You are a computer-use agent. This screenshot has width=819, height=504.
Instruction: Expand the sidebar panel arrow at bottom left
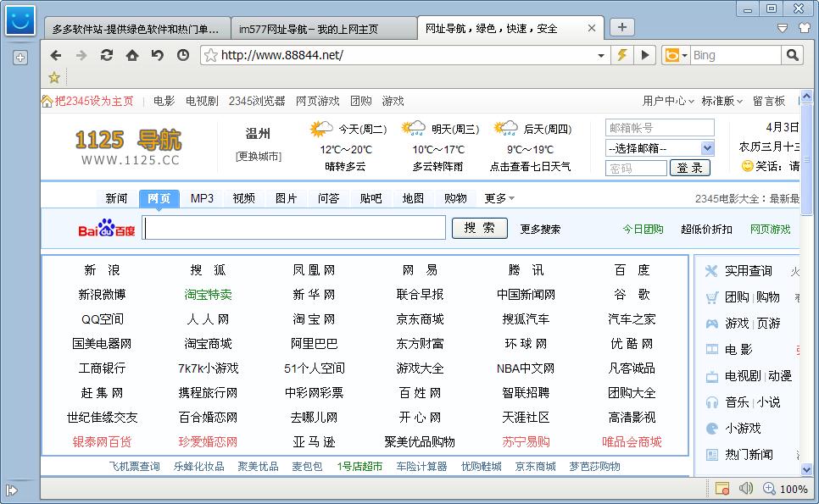[12, 490]
